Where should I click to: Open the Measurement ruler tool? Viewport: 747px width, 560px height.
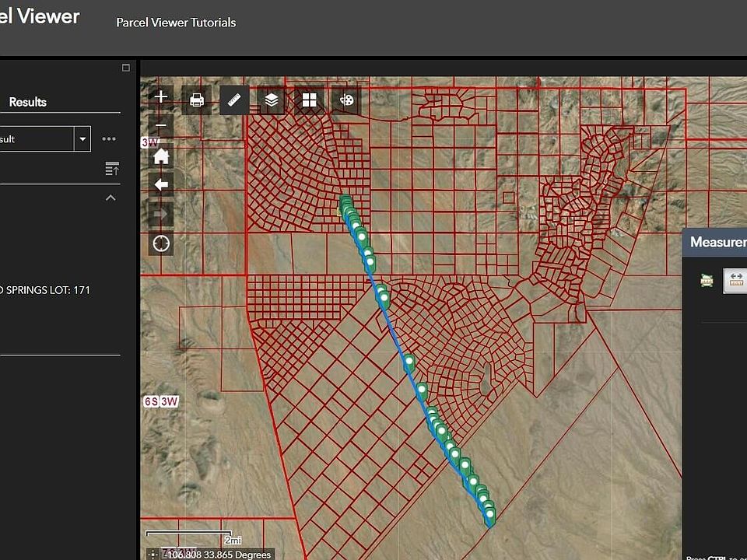(x=234, y=100)
